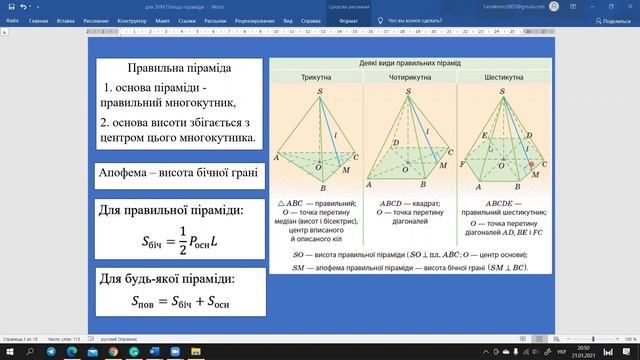Save the document with the floppy disk icon
640x360 pixels.
(11, 7)
